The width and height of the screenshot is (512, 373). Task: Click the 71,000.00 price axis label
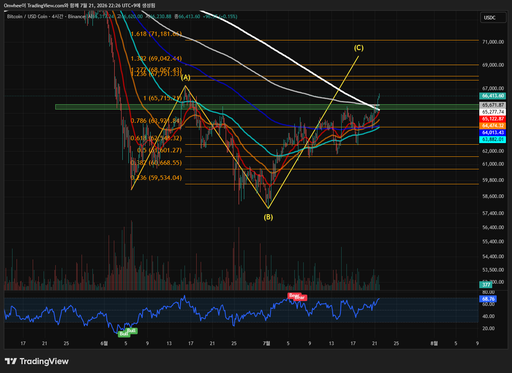pyautogui.click(x=493, y=42)
